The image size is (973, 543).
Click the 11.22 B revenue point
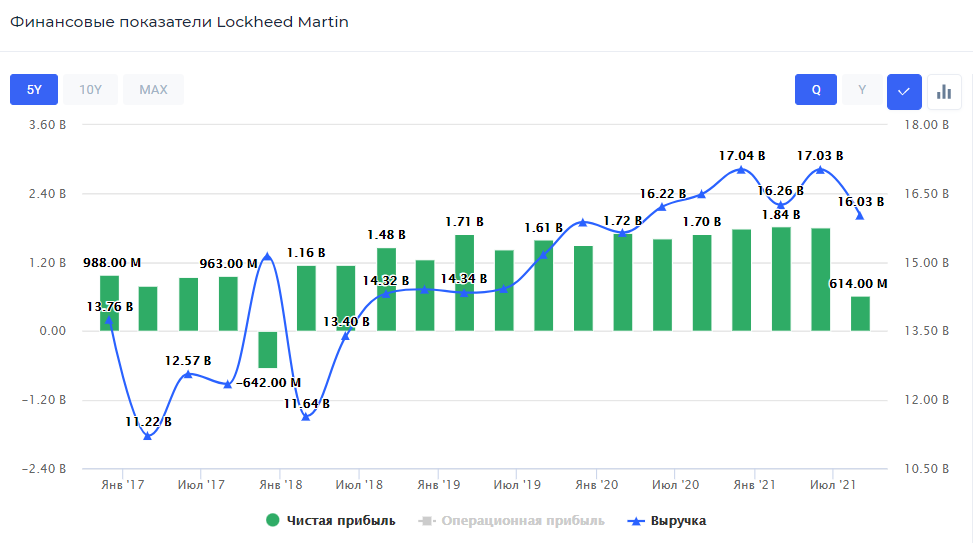pyautogui.click(x=148, y=436)
